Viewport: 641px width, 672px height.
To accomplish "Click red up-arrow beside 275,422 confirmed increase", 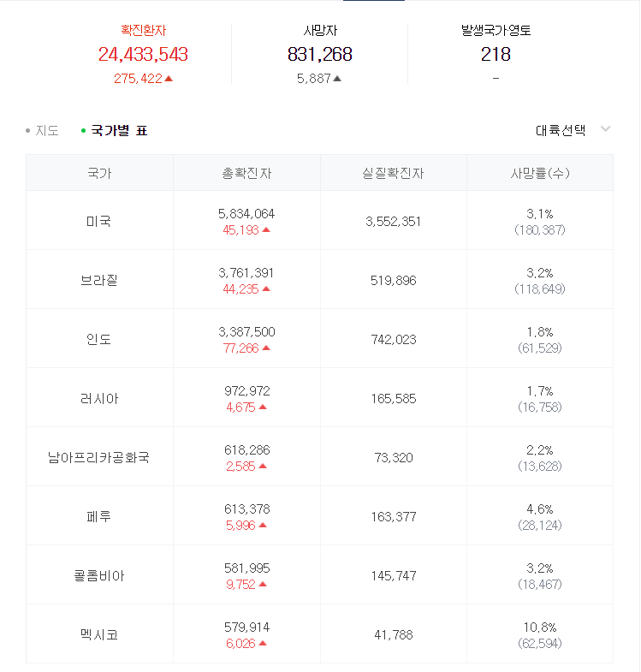I will [x=169, y=79].
